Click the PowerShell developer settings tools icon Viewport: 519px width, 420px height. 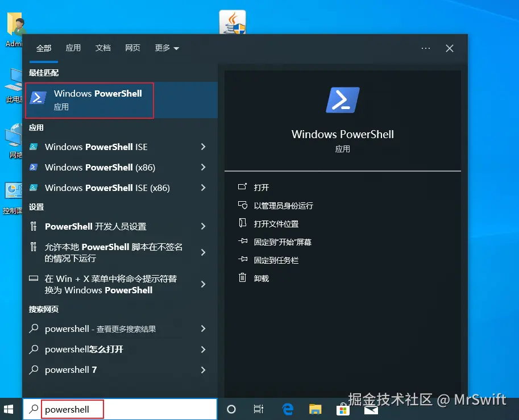[34, 226]
